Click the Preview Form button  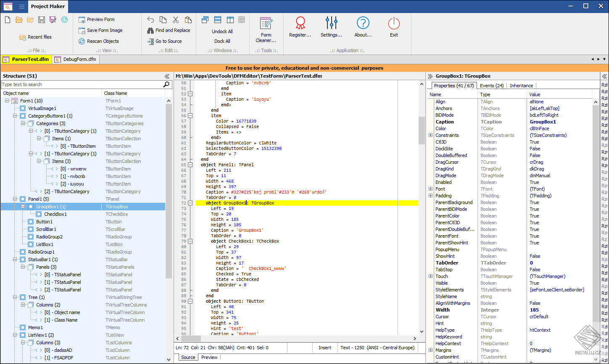96,19
